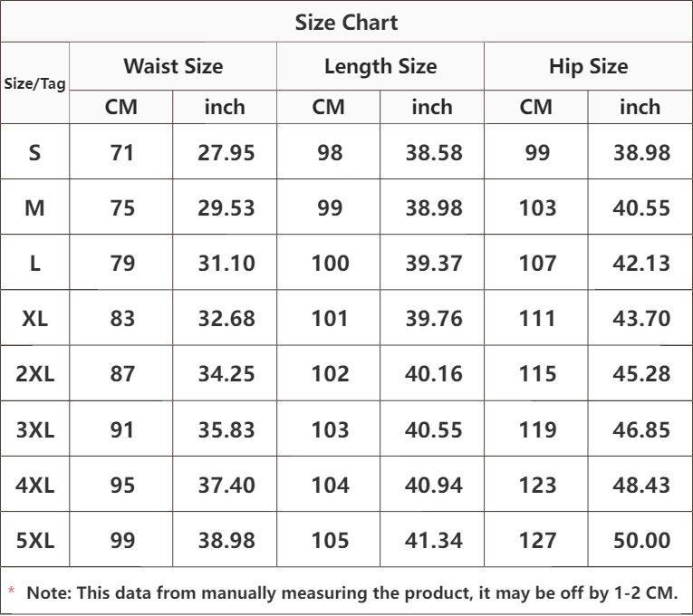Select the 39.76 inch length cell

tap(433, 319)
